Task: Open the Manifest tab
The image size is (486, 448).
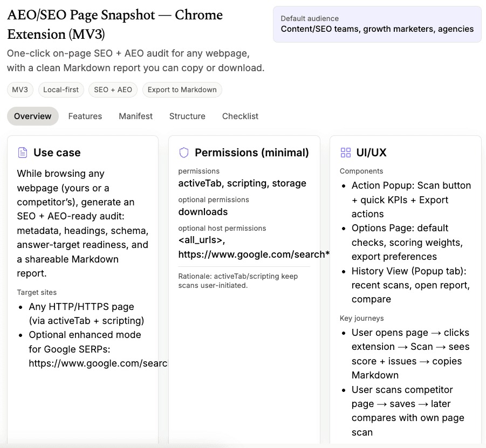Action: 136,116
